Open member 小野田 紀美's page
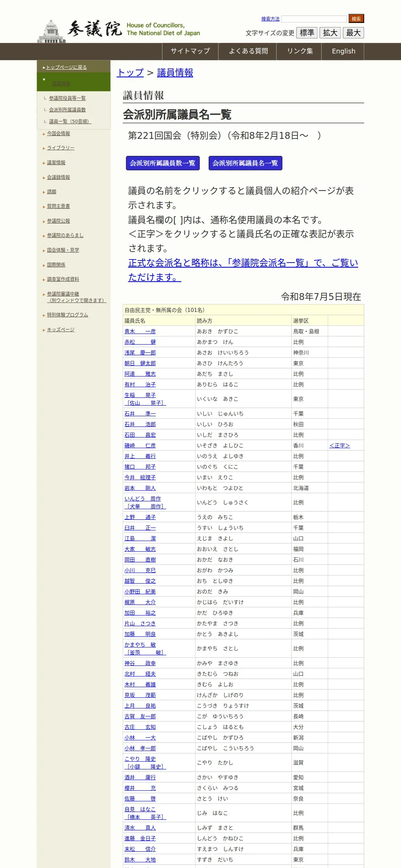The image size is (401, 868). pos(140,592)
